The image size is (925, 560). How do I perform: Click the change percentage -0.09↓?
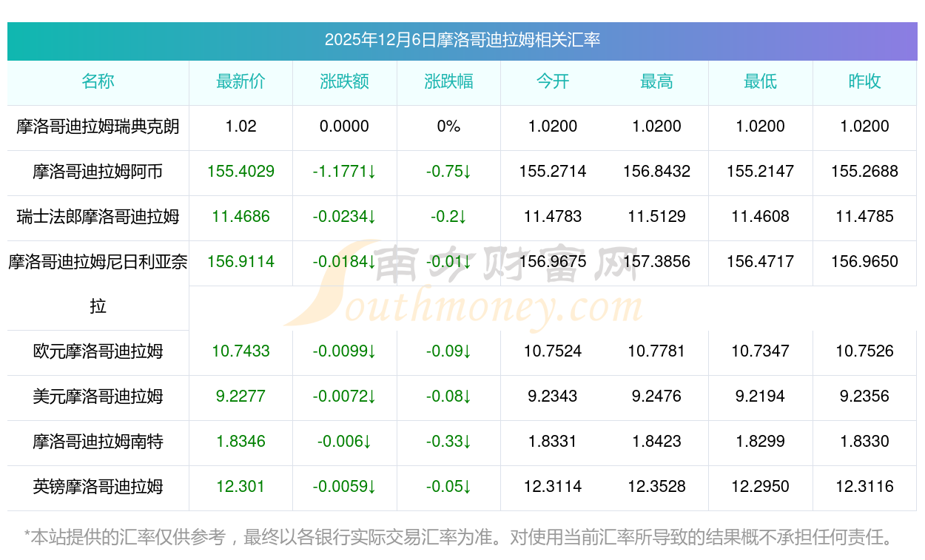(448, 351)
